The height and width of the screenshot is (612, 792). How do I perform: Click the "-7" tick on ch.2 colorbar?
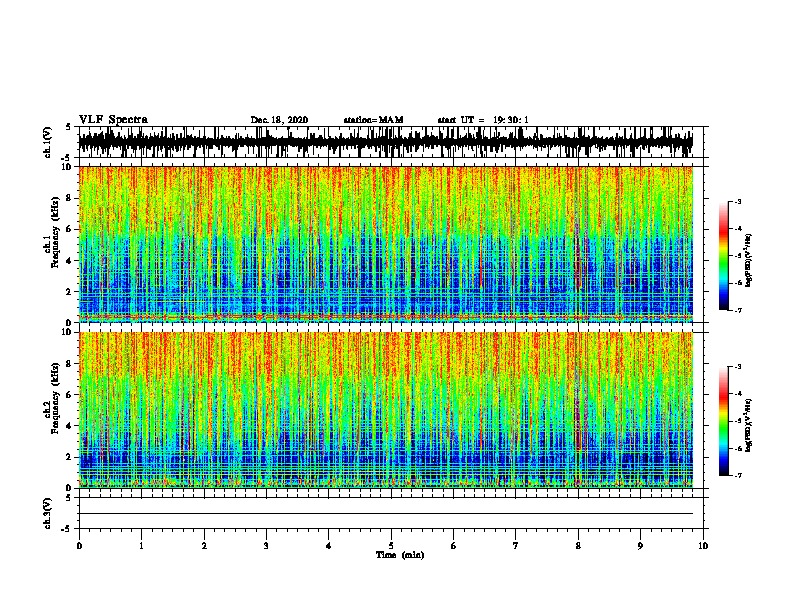(x=737, y=475)
